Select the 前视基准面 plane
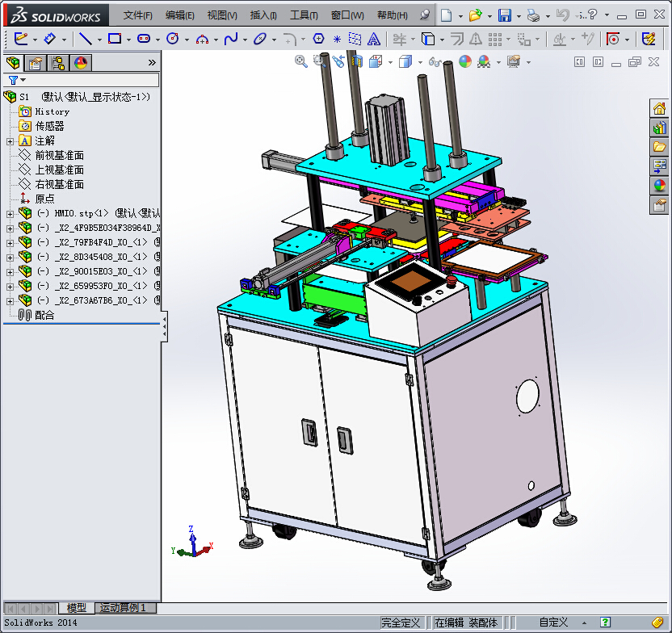The image size is (672, 633). click(x=59, y=156)
